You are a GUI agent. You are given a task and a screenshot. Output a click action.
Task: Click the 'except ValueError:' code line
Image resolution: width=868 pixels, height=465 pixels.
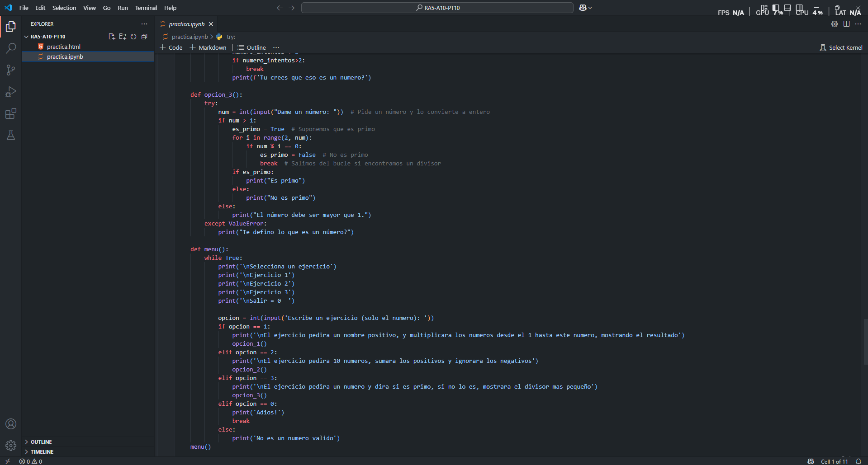tap(235, 223)
